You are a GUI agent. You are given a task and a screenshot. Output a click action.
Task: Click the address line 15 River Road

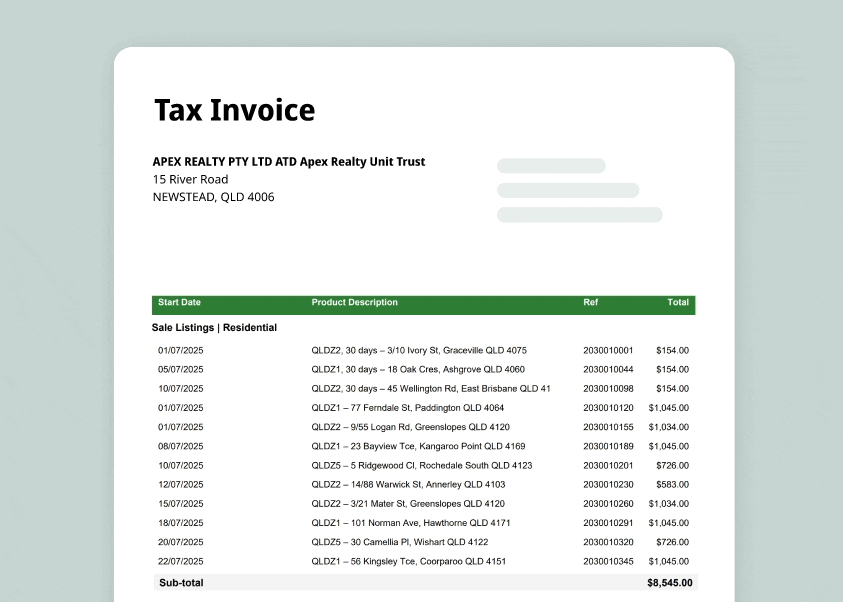[190, 179]
